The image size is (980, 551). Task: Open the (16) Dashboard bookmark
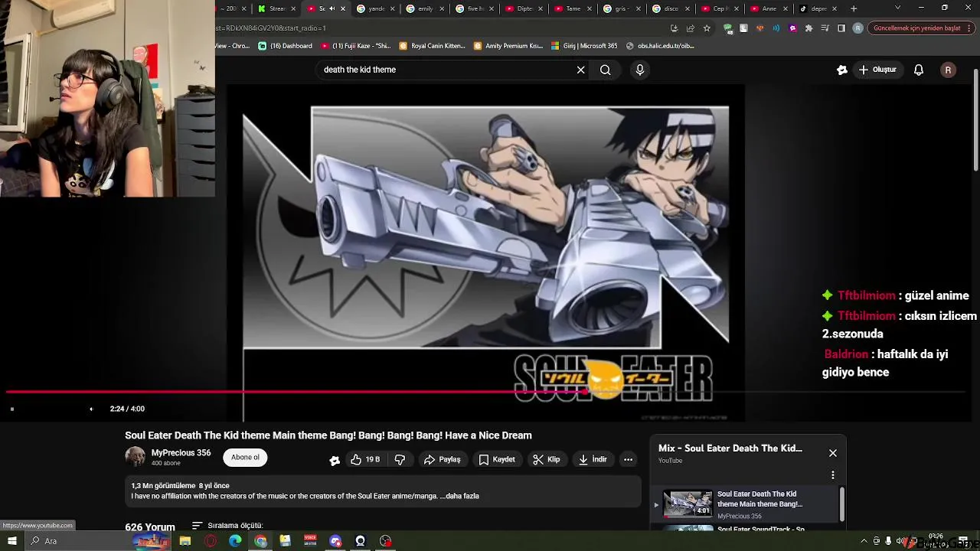tap(285, 46)
